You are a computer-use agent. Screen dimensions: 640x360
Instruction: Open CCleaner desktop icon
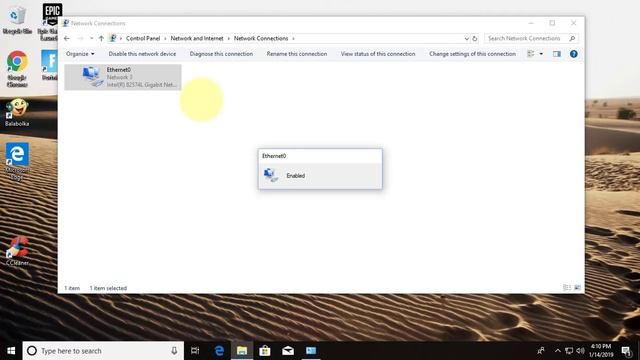click(x=17, y=251)
